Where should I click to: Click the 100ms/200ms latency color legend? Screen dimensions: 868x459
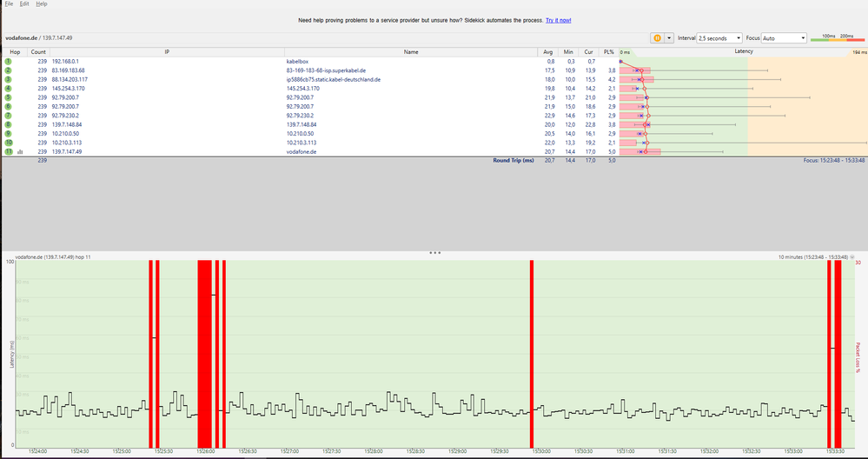click(x=838, y=37)
